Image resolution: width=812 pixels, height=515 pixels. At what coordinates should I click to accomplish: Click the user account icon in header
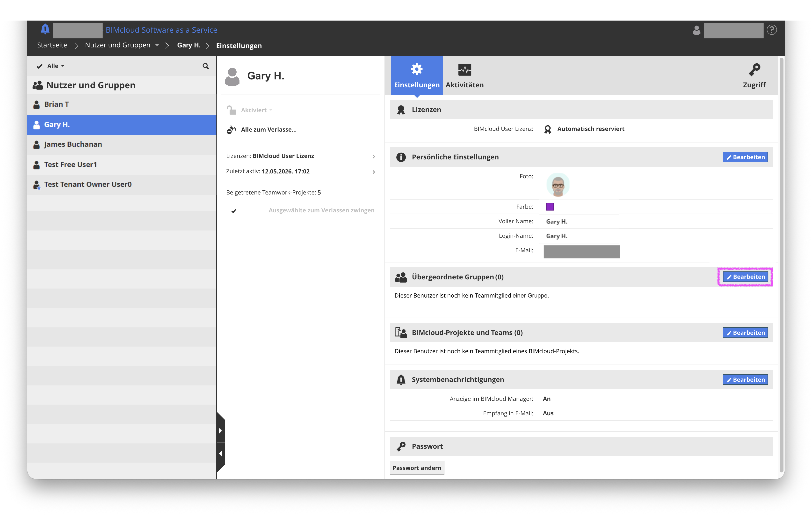(697, 30)
